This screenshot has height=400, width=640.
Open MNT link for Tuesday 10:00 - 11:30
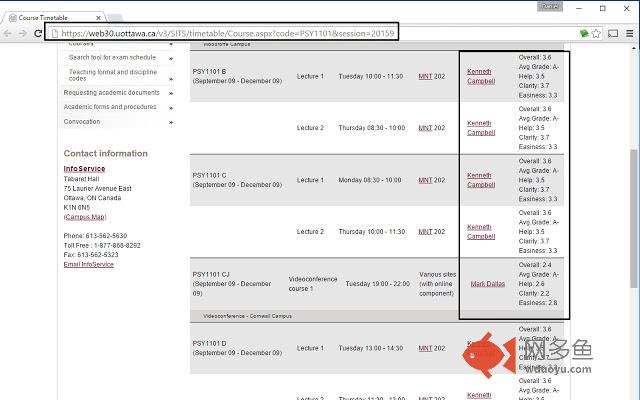[425, 76]
